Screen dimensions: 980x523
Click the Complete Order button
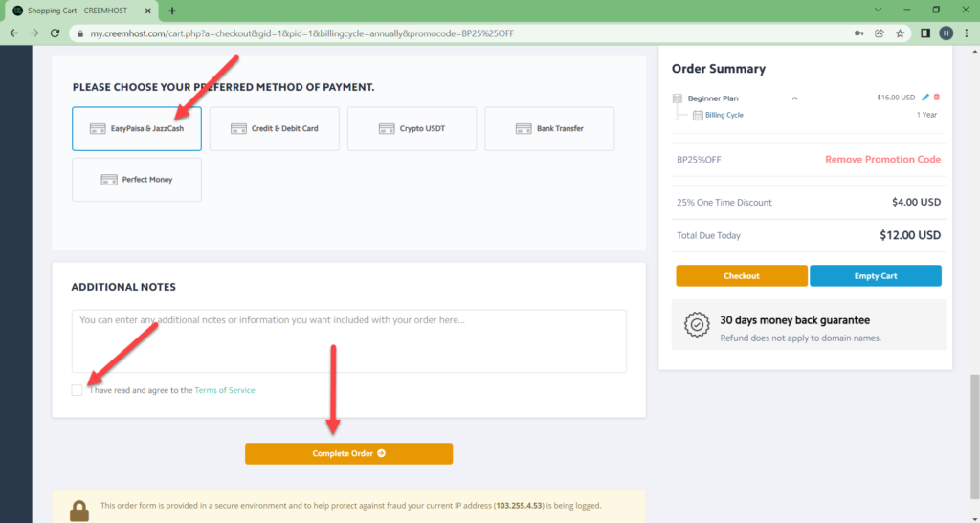click(x=348, y=454)
